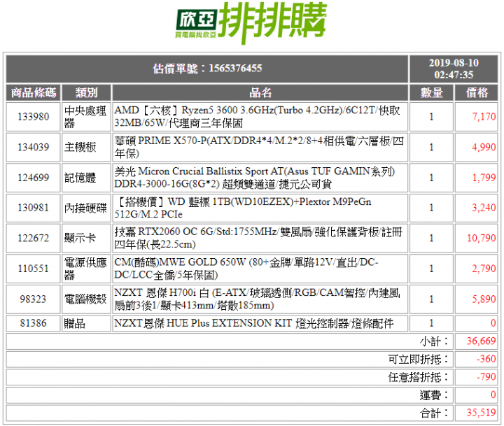Click the price 7,170
This screenshot has width=504, height=426.
point(484,117)
